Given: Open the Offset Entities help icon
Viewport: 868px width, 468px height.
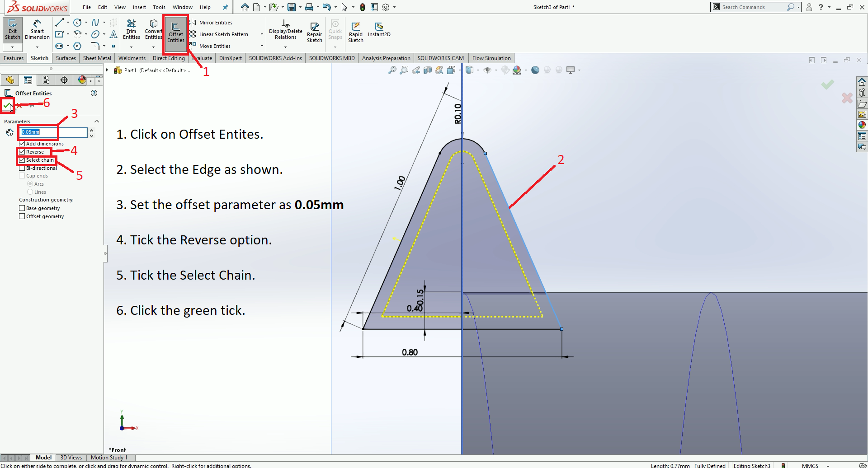Looking at the screenshot, I should [x=94, y=93].
